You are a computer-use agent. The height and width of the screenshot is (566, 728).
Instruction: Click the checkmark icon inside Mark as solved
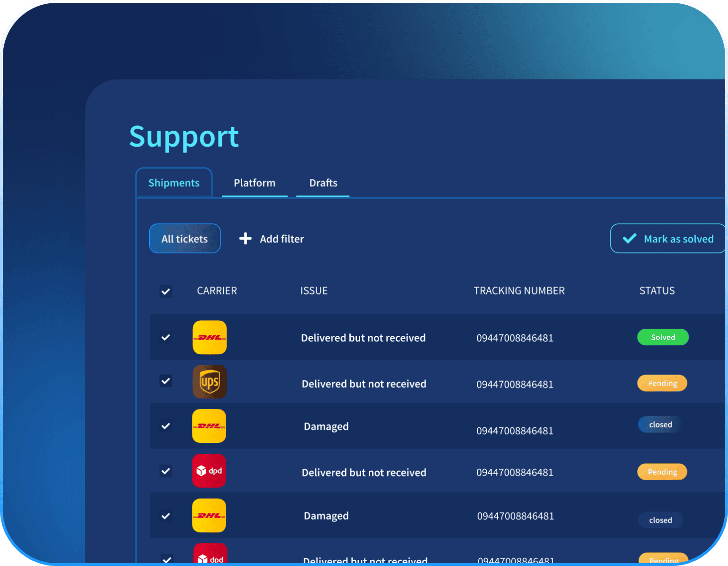[x=629, y=239]
